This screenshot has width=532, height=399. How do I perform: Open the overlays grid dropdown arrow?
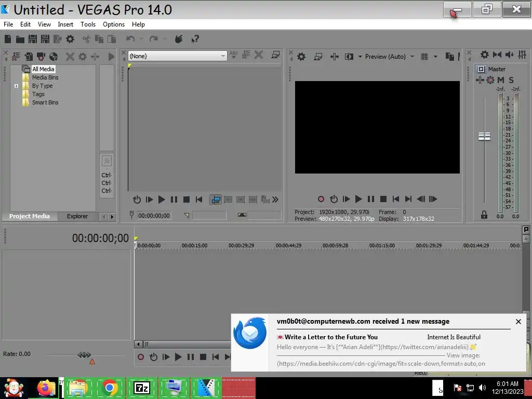(436, 57)
